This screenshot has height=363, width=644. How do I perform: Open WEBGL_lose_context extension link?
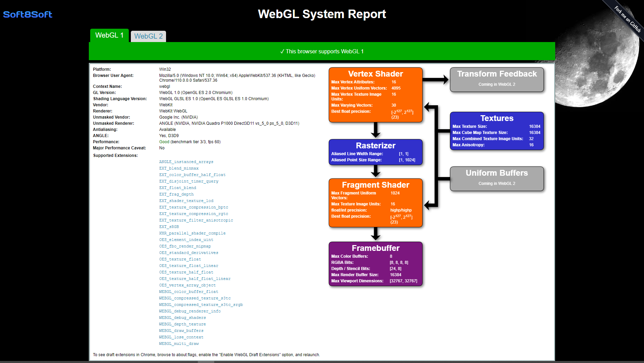point(181,337)
